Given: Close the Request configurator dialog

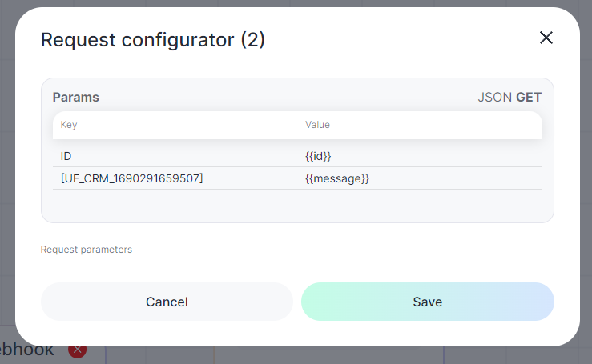Looking at the screenshot, I should point(546,38).
